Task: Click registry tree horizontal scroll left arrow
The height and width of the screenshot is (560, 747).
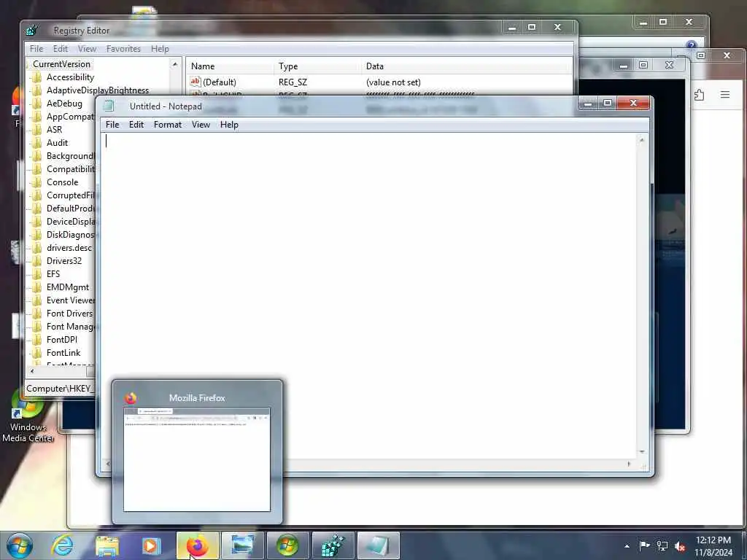Action: [32, 371]
